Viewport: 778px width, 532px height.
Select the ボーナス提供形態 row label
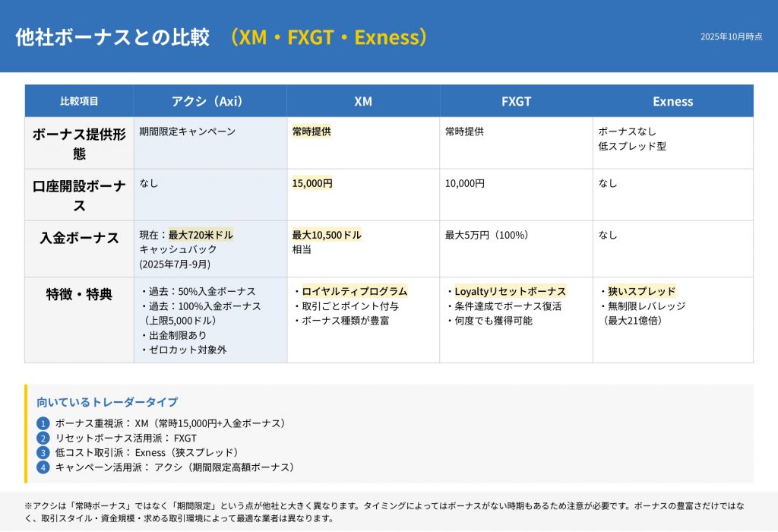[79, 144]
